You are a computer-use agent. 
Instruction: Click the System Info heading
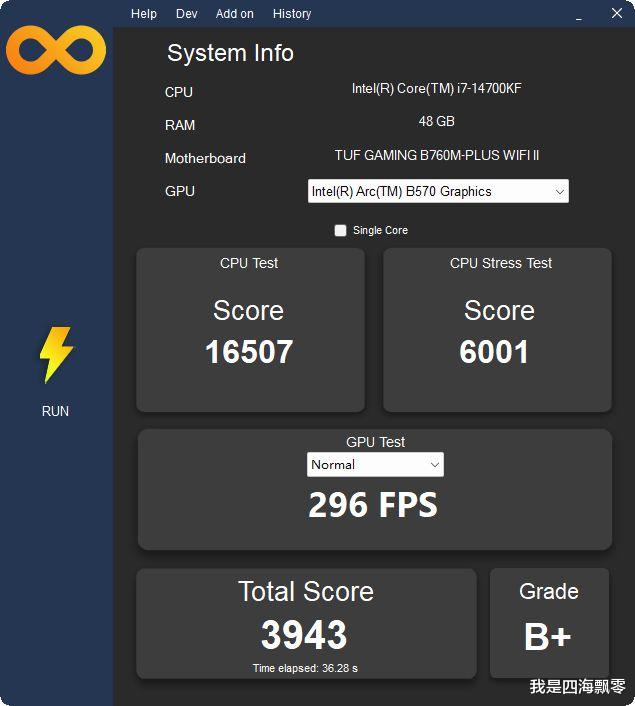click(x=231, y=53)
